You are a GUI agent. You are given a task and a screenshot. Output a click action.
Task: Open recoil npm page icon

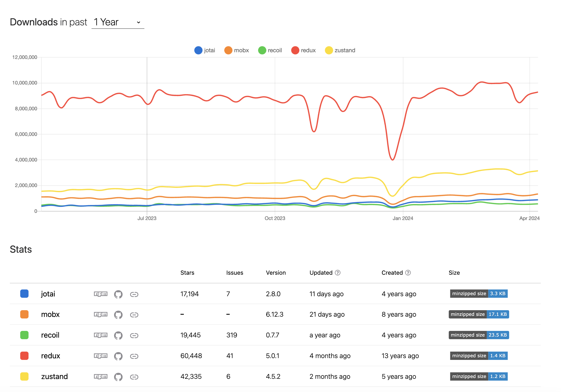101,335
